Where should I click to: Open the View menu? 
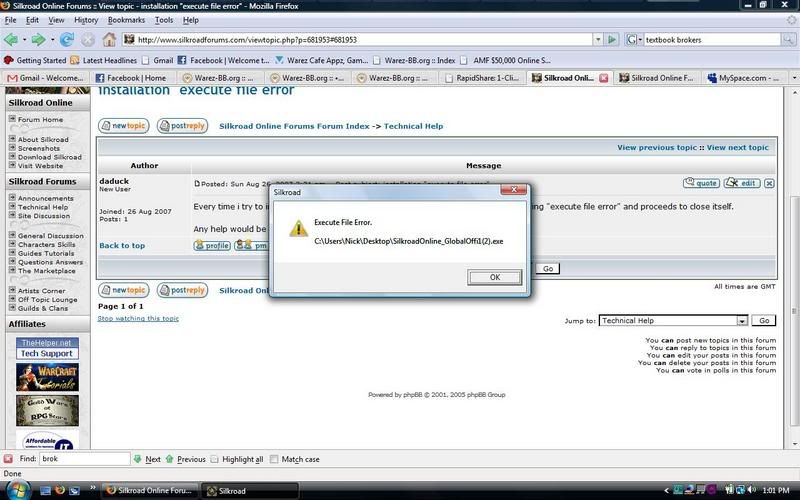(56, 20)
